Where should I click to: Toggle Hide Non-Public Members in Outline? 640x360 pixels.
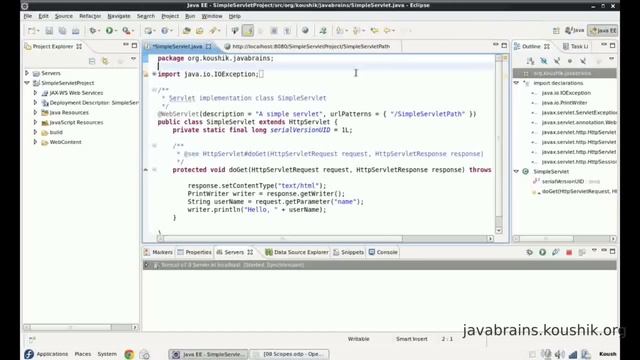point(570,61)
